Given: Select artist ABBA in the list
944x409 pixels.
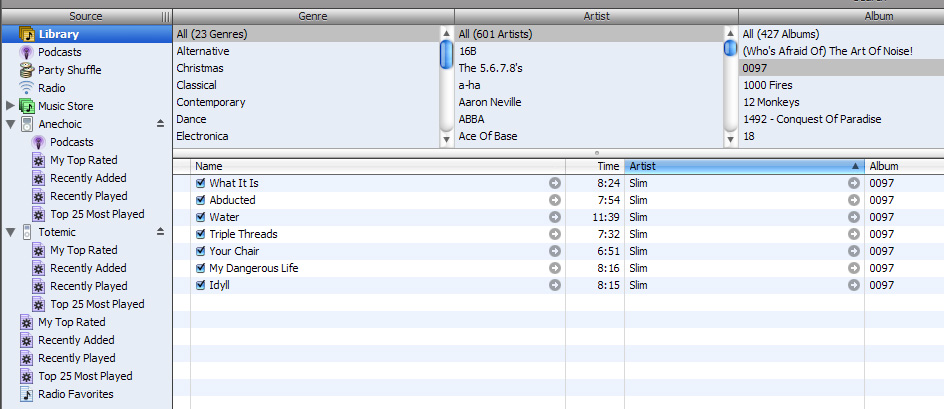Looking at the screenshot, I should click(x=471, y=119).
